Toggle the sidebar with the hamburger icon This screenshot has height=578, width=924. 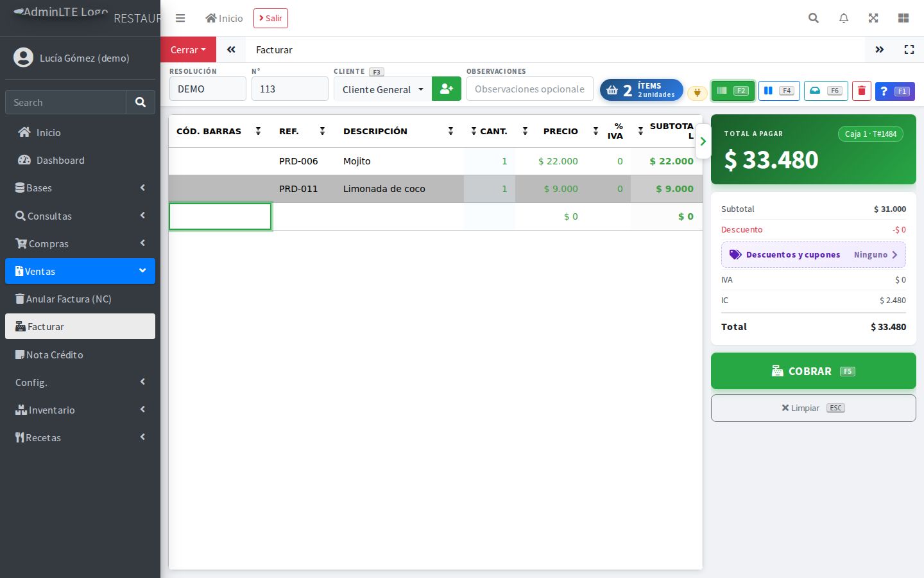click(x=180, y=18)
